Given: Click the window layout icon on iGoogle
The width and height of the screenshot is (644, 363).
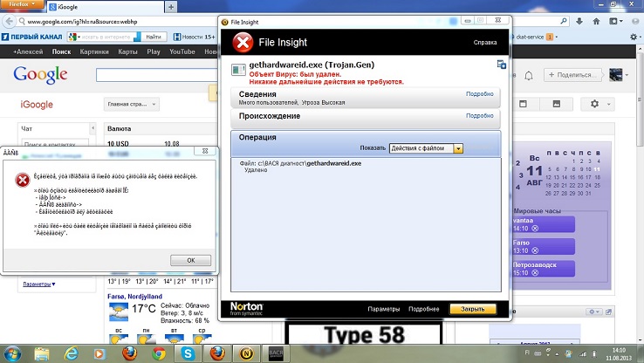Looking at the screenshot, I should click(x=523, y=104).
